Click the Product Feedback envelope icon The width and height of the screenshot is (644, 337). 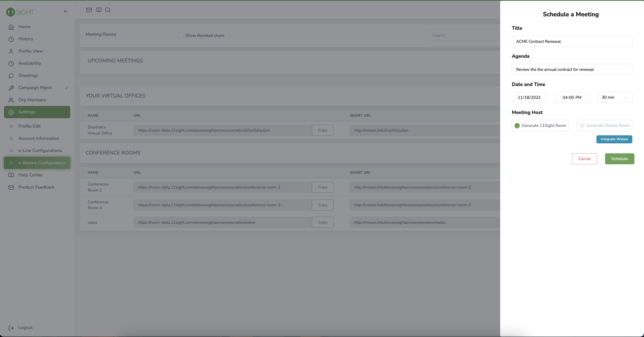[x=11, y=187]
